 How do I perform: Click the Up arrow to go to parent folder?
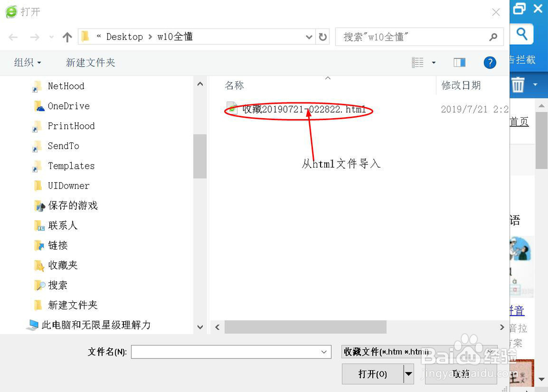pos(67,37)
